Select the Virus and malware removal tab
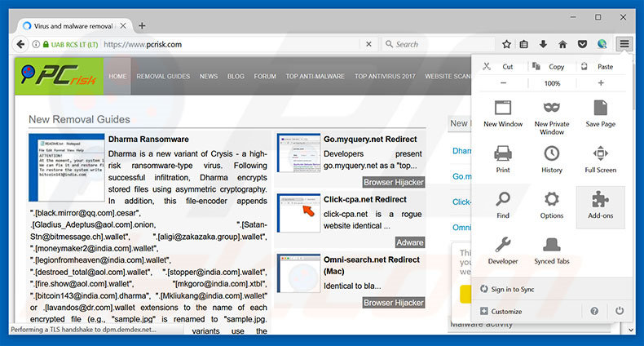This screenshot has width=644, height=346. pyautogui.click(x=74, y=26)
